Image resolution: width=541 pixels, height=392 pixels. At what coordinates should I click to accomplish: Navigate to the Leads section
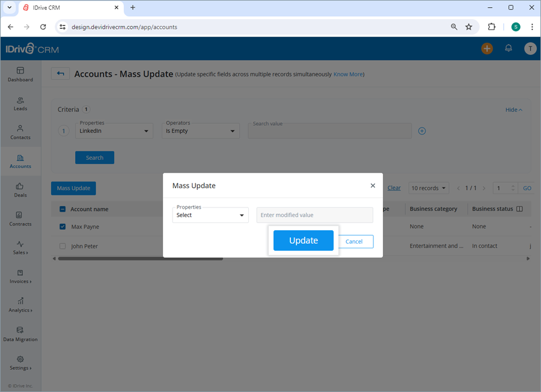pyautogui.click(x=20, y=103)
